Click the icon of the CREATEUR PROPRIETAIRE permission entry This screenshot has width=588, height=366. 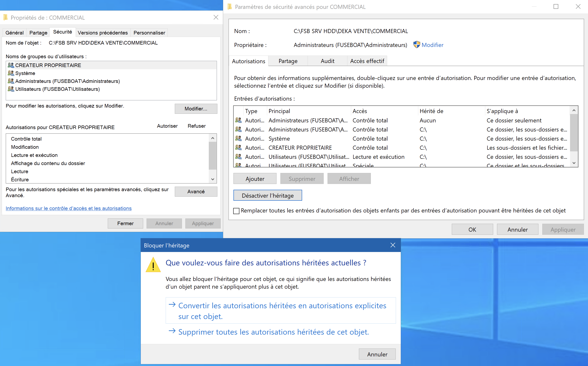tap(238, 148)
